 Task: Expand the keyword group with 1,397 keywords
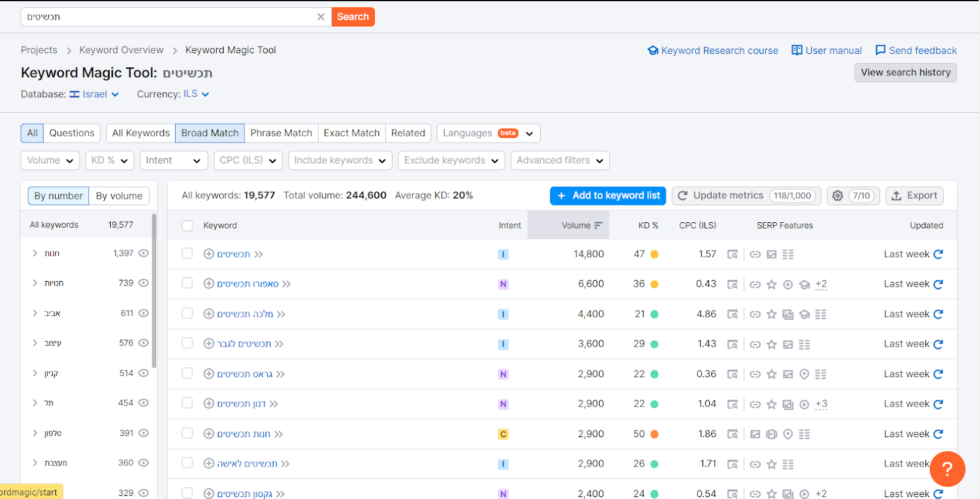point(35,253)
